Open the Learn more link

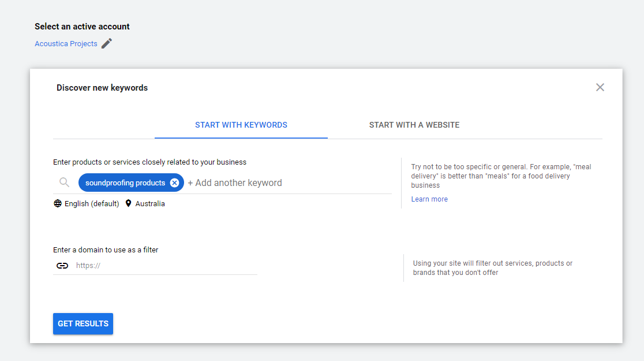click(x=429, y=199)
